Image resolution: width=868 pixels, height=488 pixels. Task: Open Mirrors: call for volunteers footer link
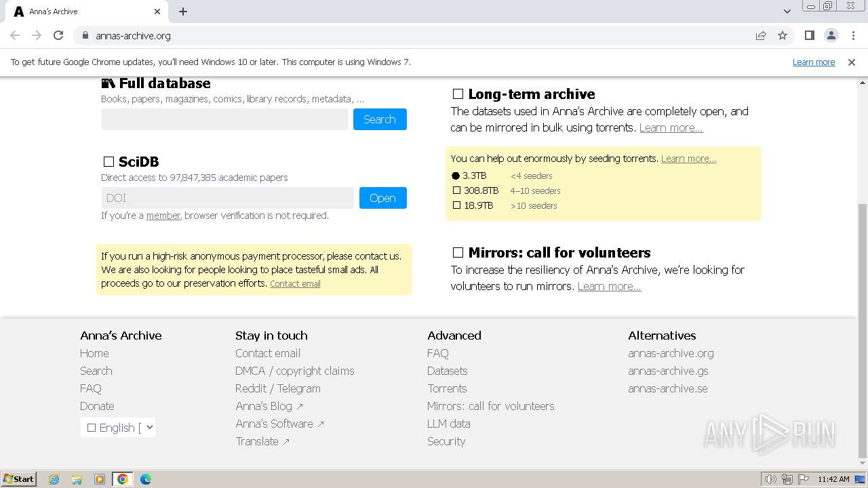(x=491, y=406)
